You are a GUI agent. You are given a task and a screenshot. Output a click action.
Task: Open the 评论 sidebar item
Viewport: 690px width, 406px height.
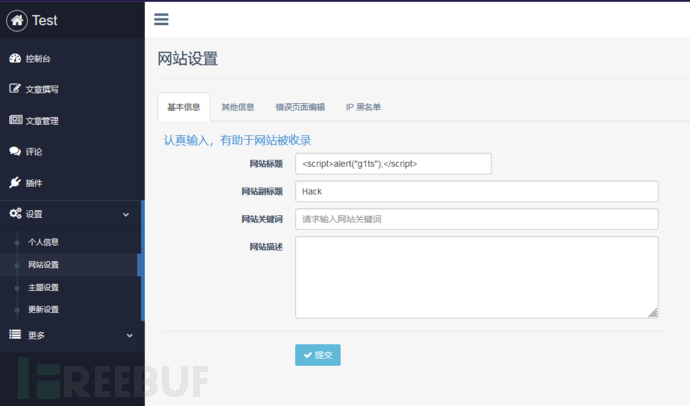click(x=72, y=152)
